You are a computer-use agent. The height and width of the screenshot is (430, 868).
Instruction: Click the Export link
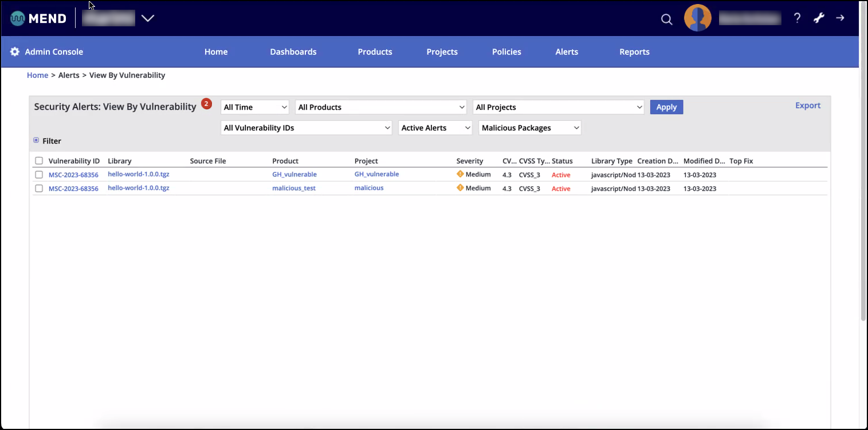[807, 105]
